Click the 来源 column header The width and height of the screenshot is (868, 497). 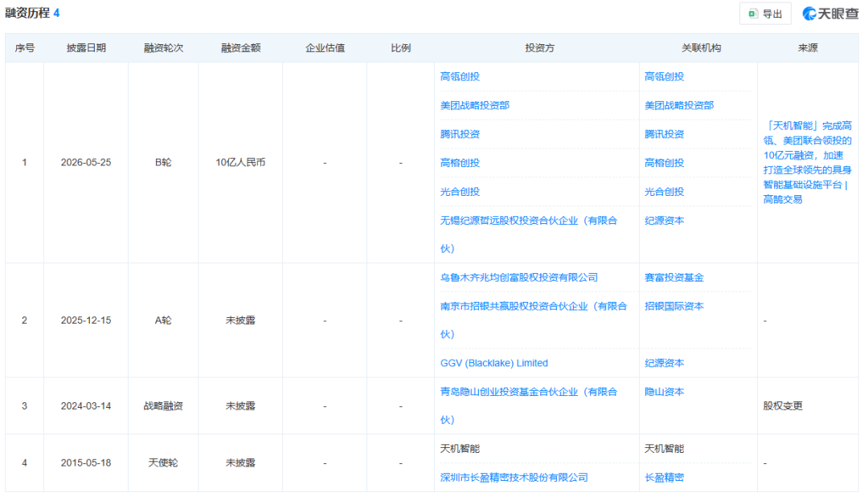tap(808, 48)
